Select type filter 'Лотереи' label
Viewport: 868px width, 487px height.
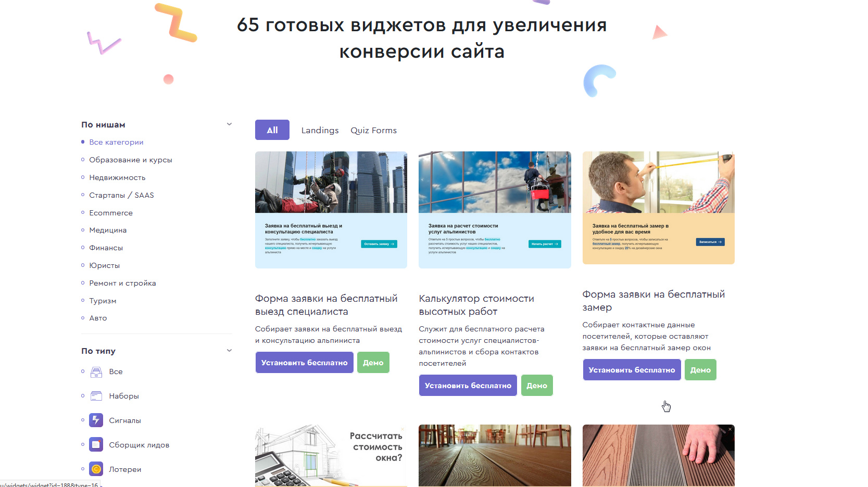(125, 469)
